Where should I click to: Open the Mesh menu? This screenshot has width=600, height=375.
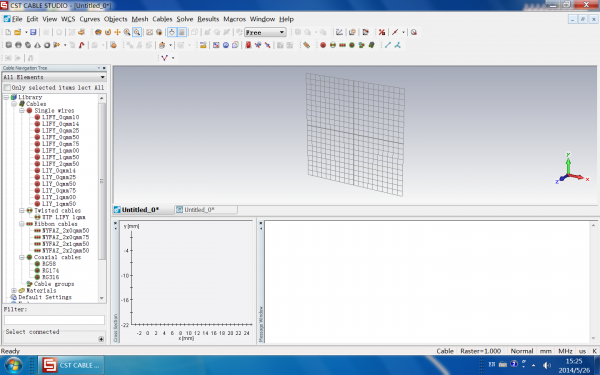point(140,19)
